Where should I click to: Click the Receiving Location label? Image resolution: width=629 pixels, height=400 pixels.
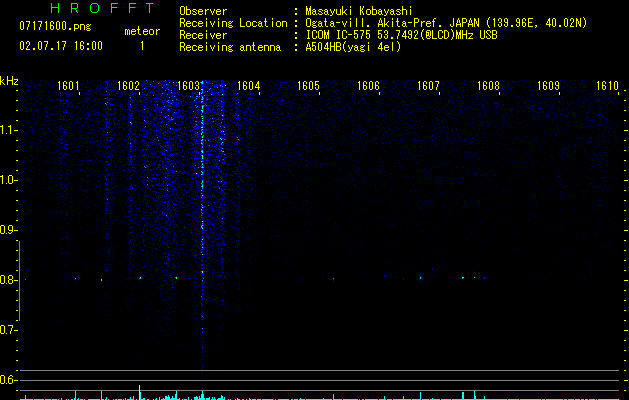pos(233,23)
